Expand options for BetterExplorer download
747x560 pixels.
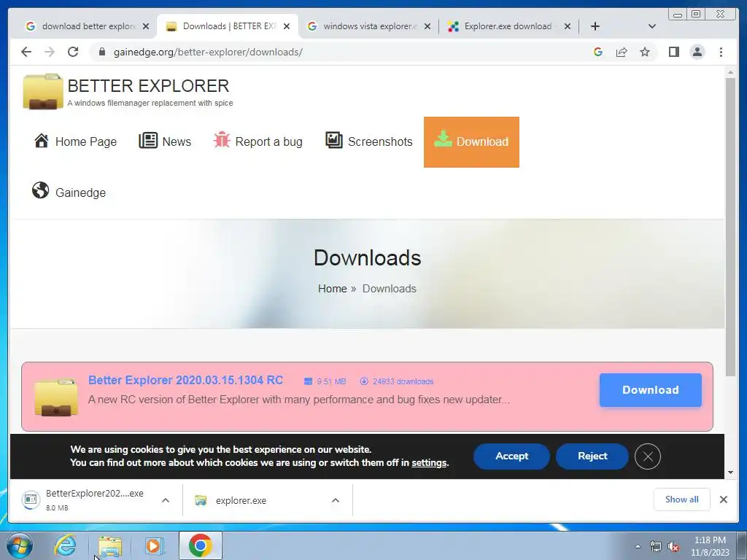coord(166,500)
